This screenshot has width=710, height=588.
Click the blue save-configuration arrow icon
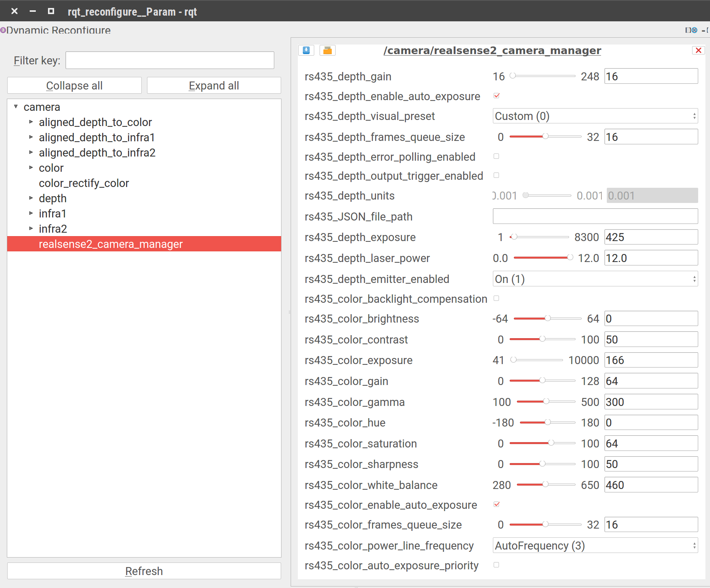[306, 50]
